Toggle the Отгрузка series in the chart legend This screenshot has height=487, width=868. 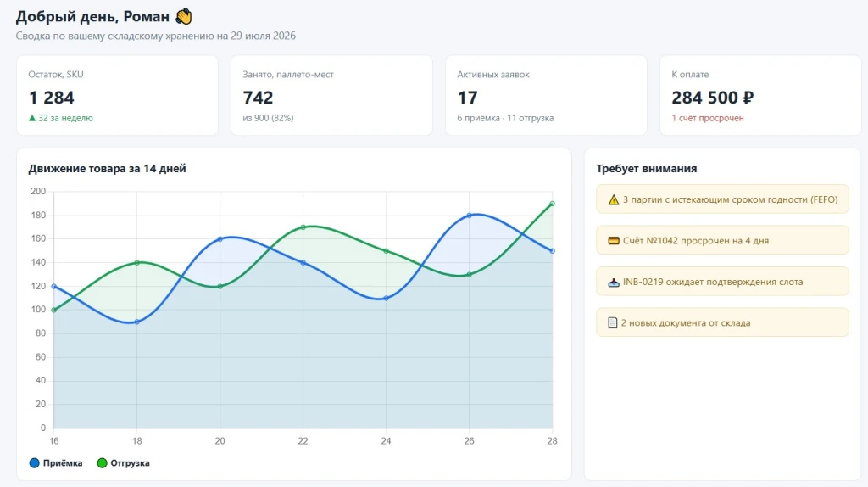click(x=124, y=463)
